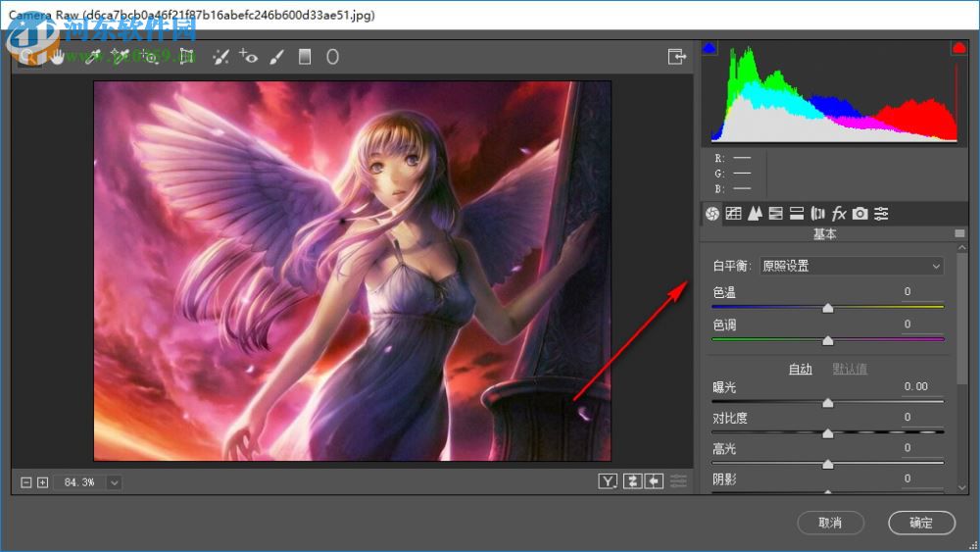The image size is (980, 552).
Task: Click the Cancel (取消) button
Action: tap(831, 523)
